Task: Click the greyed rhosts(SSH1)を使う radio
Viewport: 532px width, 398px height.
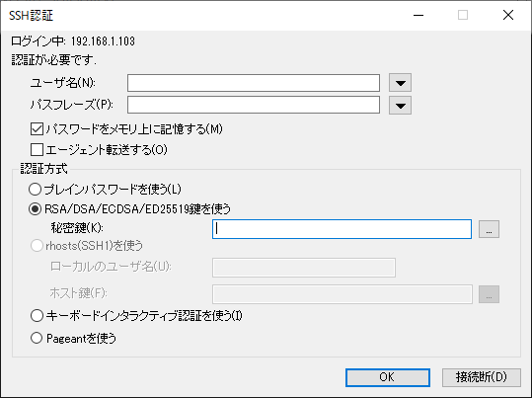Action: (37, 245)
